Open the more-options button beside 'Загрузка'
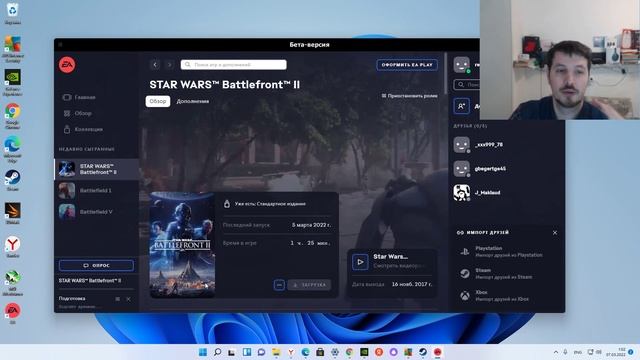 coord(279,284)
